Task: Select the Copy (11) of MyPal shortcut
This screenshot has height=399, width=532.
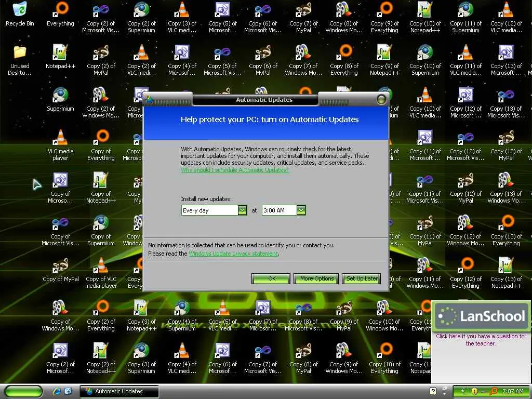Action: (425, 230)
